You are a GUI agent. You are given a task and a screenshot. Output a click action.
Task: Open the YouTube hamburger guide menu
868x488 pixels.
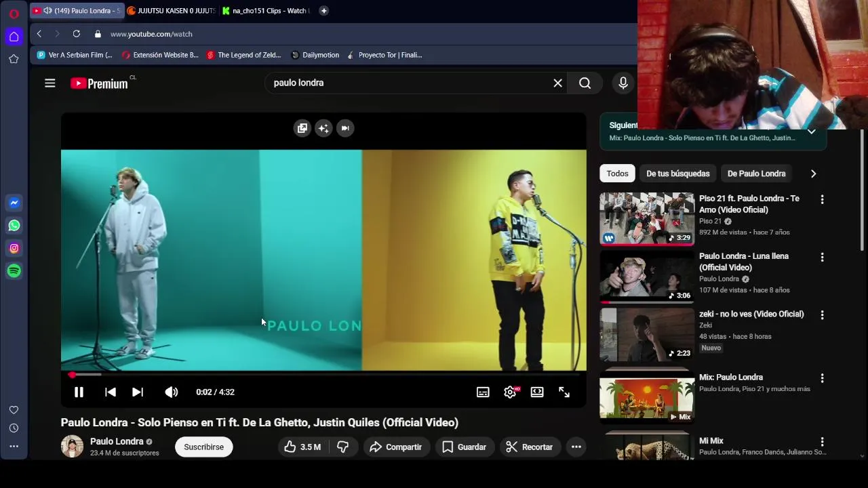[x=50, y=83]
